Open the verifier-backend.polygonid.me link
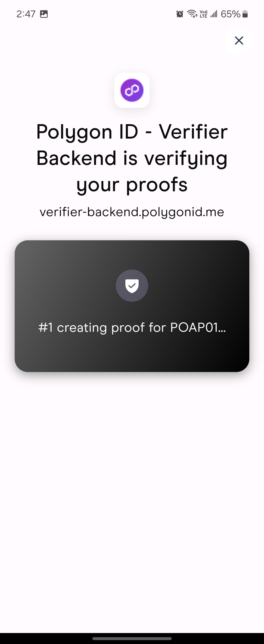Screen dimensions: 264x644 [132, 212]
